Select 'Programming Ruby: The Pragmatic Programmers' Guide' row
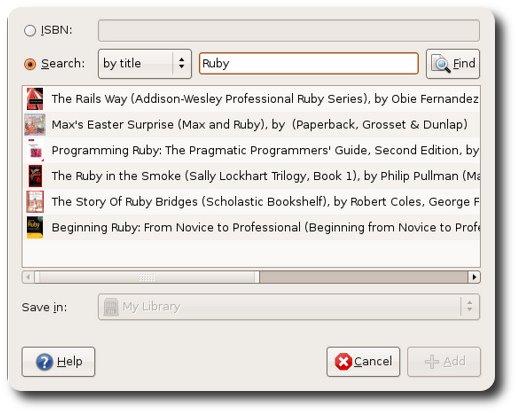This screenshot has height=414, width=518. click(x=251, y=150)
